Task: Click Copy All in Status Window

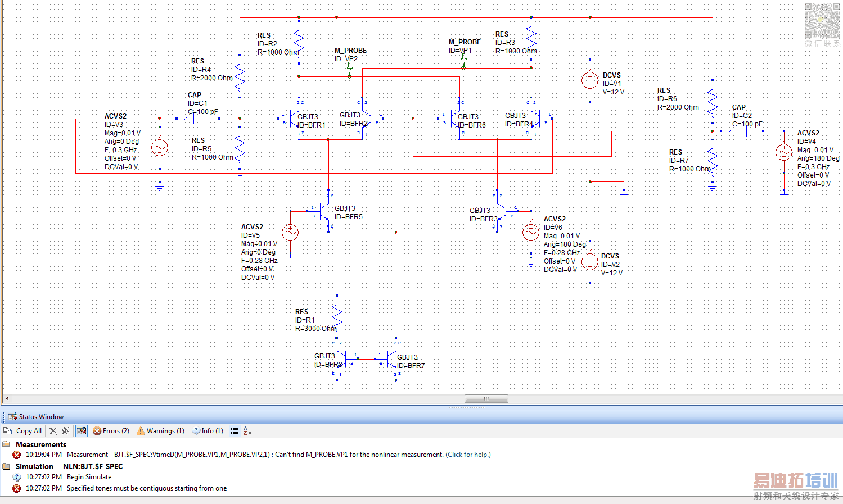Action: click(22, 431)
